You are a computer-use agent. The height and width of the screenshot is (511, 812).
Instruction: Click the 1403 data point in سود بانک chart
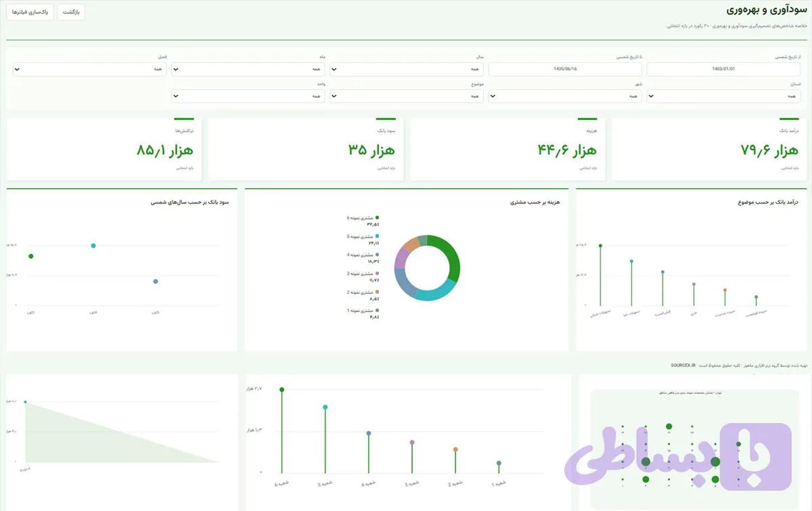coord(31,256)
